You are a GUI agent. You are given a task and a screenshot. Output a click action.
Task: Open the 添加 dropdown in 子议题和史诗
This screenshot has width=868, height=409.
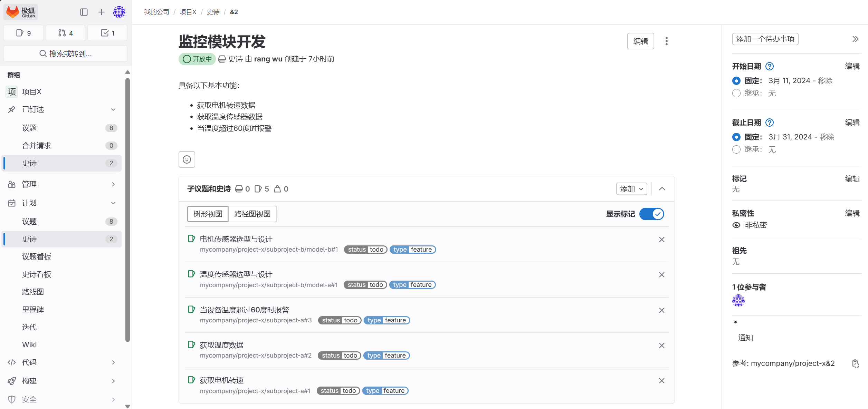pyautogui.click(x=631, y=189)
